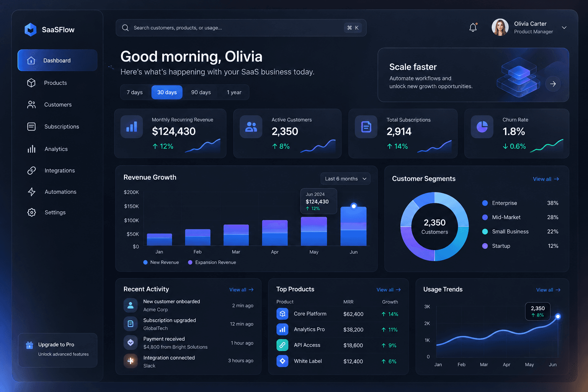
Task: Click the Core Platform product icon
Action: [x=283, y=314]
